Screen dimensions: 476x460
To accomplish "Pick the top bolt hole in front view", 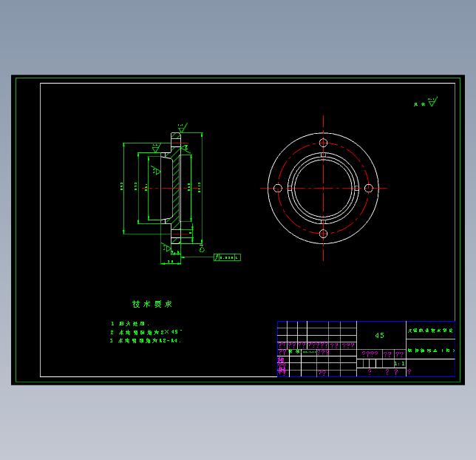I will coord(323,143).
